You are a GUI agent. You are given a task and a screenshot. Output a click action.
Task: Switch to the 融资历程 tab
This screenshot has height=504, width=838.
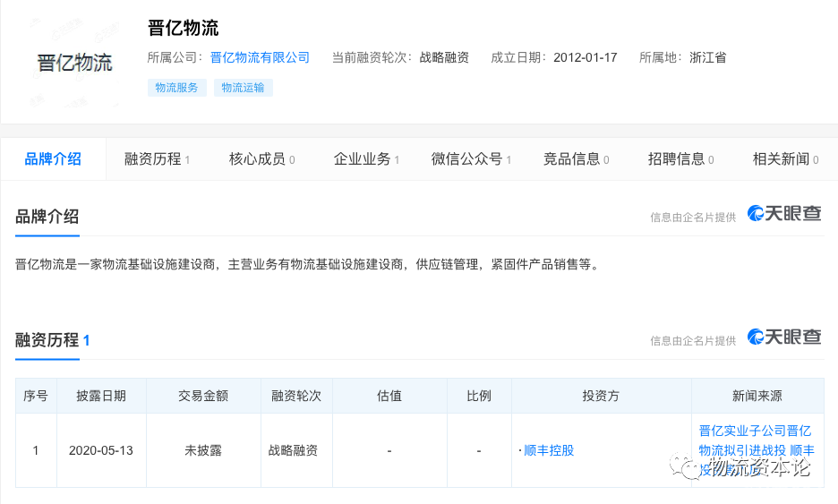pyautogui.click(x=158, y=158)
